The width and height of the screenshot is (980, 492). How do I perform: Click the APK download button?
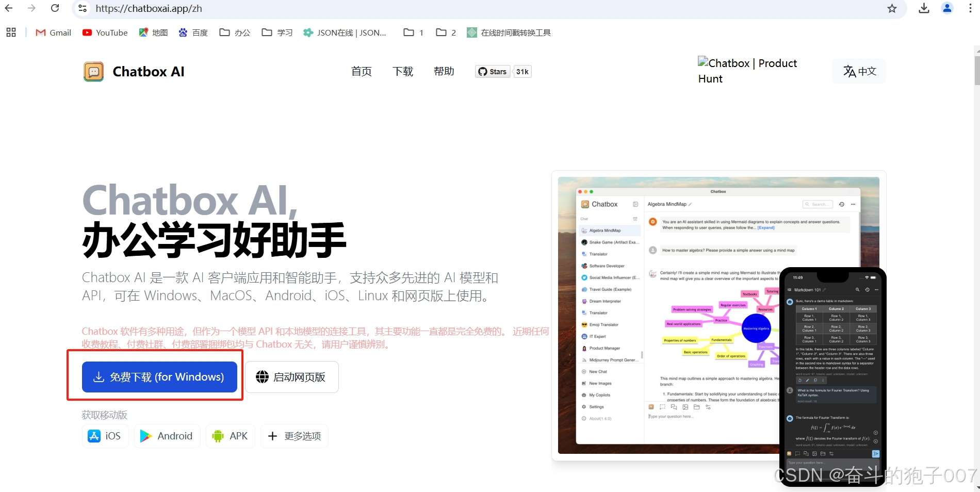pos(231,436)
